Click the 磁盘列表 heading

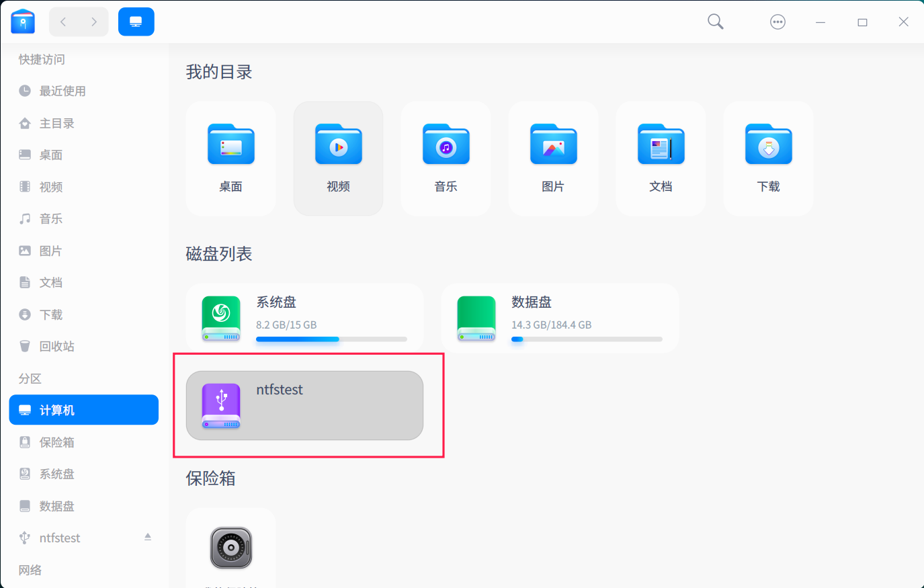click(219, 253)
